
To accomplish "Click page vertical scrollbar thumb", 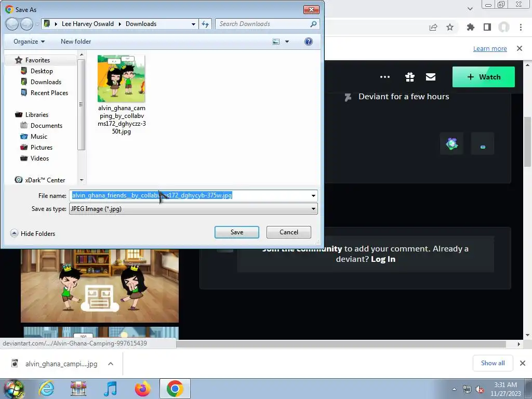I will (528, 141).
